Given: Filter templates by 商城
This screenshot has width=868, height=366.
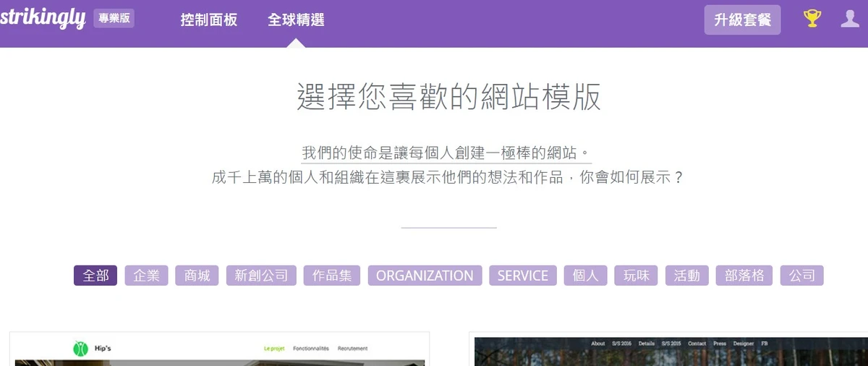Looking at the screenshot, I should [197, 276].
